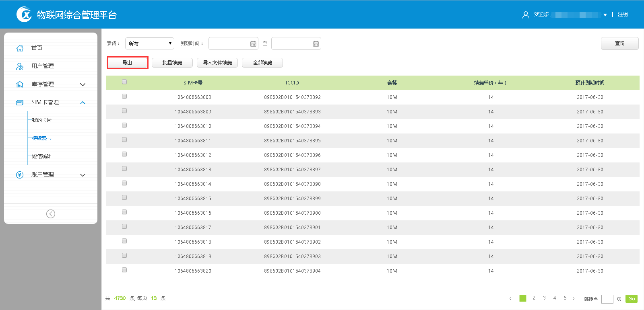Expand the 库存管理 menu chevron
Screen dimensions: 644x310
click(83, 84)
